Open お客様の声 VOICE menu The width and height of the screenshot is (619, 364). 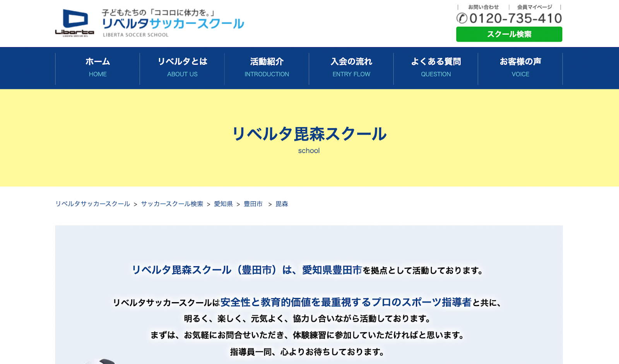point(520,68)
